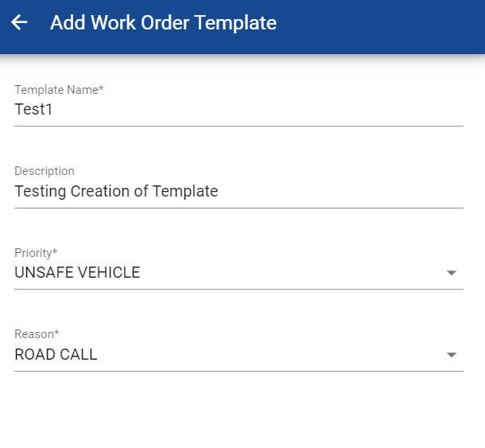
Task: Click the blank area below Reason field
Action: [x=239, y=410]
